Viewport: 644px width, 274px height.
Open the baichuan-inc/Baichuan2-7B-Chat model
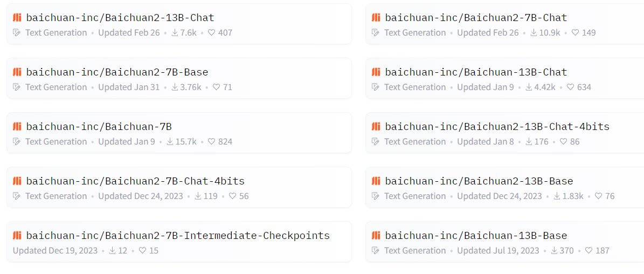[476, 18]
